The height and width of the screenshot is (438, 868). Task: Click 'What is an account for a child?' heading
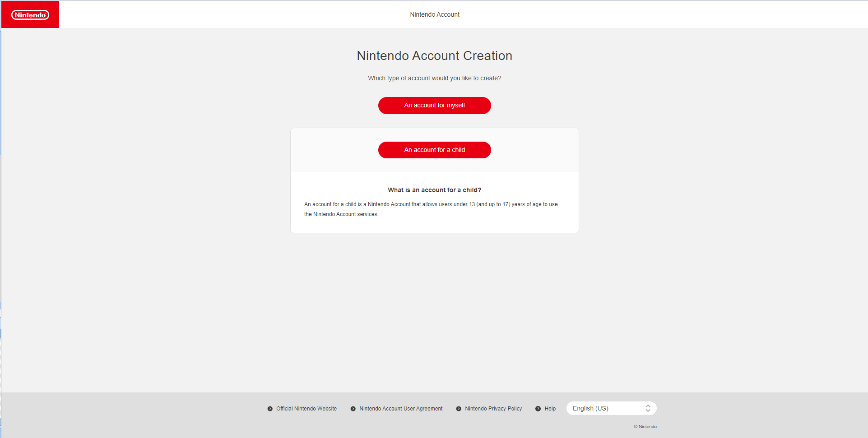click(434, 190)
